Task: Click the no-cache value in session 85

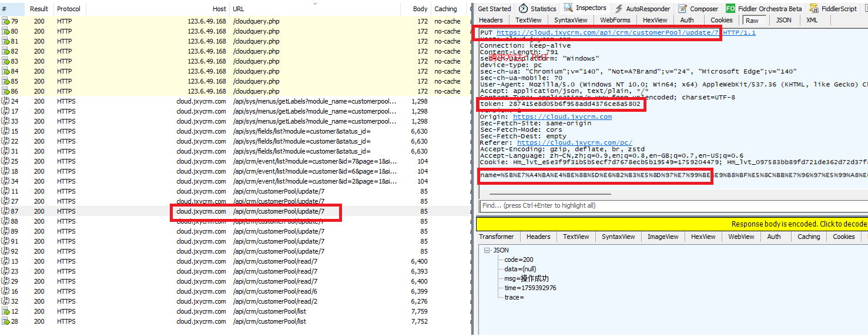Action: 447,81
